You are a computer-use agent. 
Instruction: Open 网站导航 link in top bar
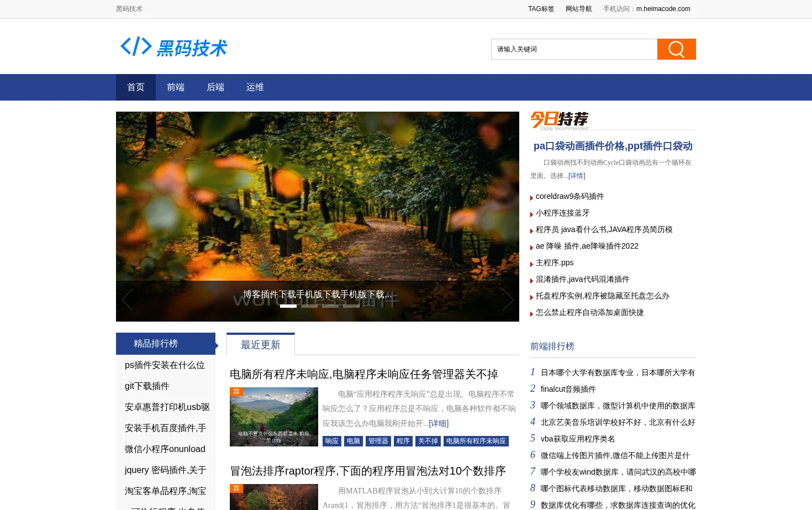[x=579, y=9]
